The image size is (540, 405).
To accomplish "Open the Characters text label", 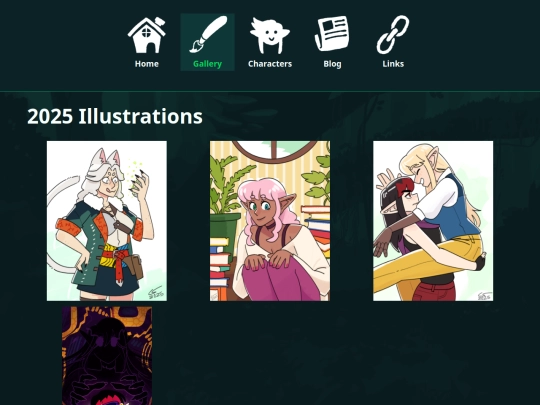I will 270,64.
